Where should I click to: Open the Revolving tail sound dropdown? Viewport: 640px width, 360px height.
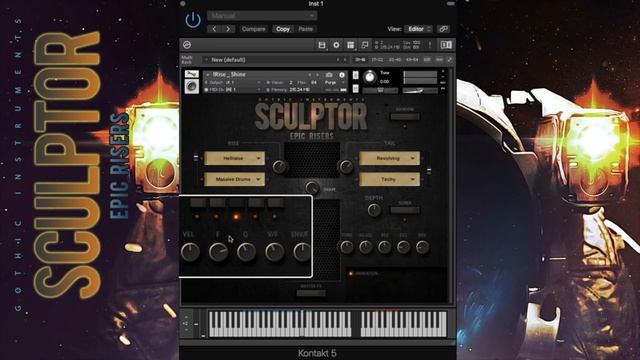coord(389,158)
